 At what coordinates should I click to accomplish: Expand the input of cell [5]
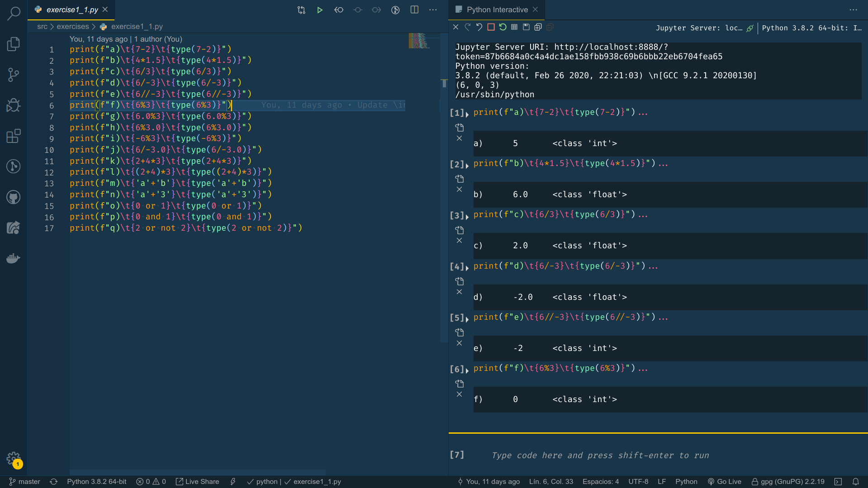click(x=467, y=319)
